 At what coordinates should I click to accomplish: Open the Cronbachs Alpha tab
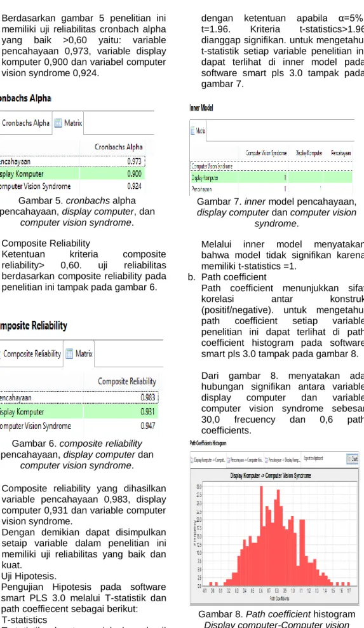(x=25, y=123)
